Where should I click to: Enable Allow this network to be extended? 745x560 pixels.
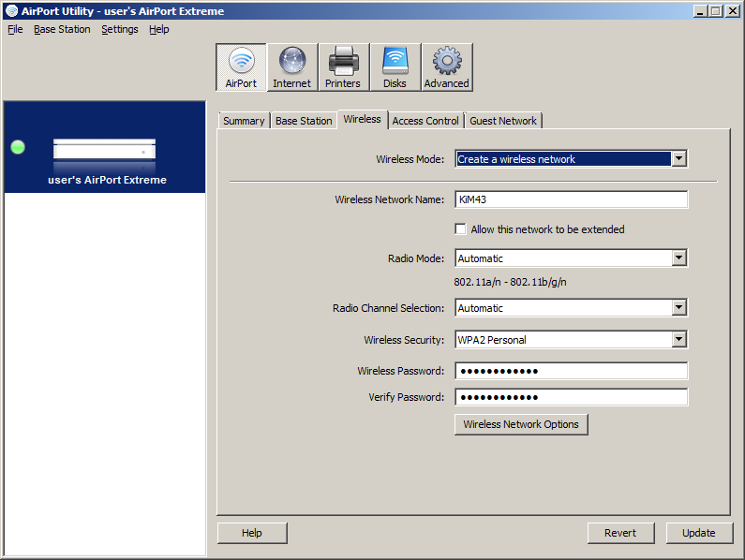(460, 228)
